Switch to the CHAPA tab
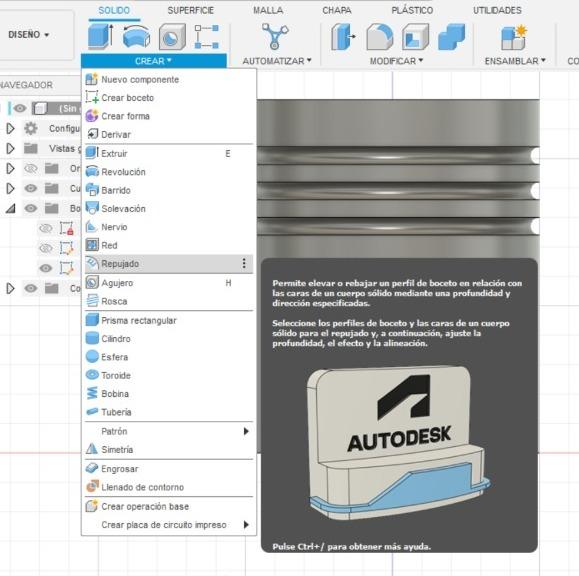Screen dimensions: 579x576 click(337, 10)
